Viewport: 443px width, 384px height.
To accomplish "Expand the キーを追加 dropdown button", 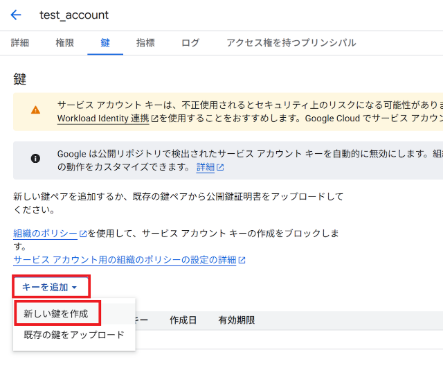I will pos(51,287).
